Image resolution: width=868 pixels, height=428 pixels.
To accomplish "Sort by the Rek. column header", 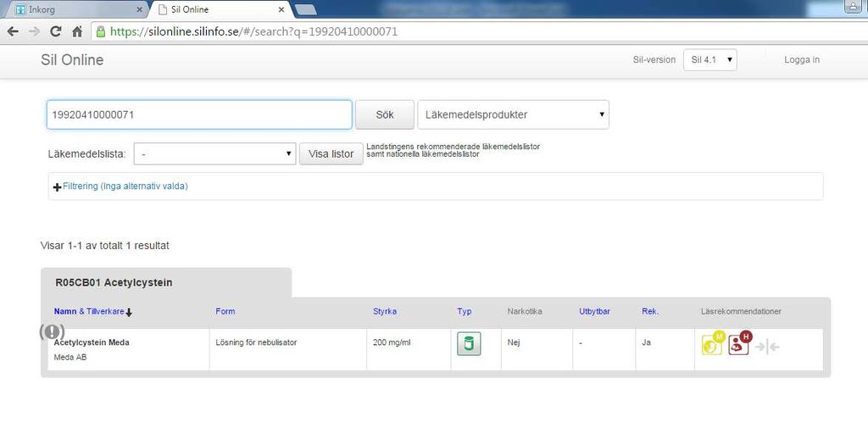I will pyautogui.click(x=650, y=311).
